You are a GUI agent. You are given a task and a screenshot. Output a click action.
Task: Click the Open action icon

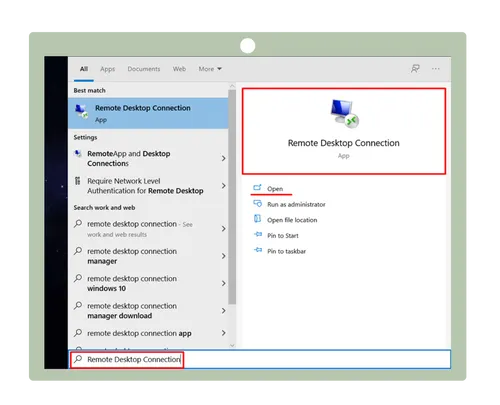(x=257, y=188)
